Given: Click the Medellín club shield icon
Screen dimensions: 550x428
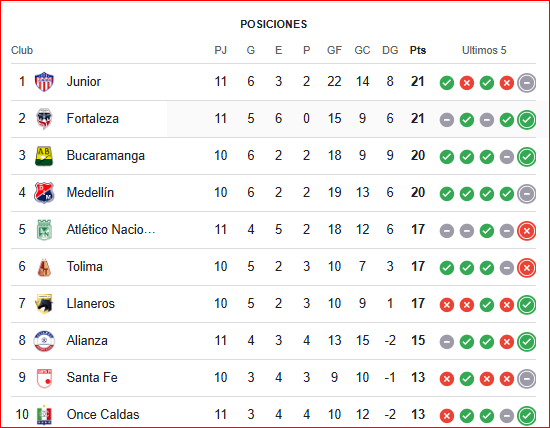Looking at the screenshot, I should (x=44, y=193).
